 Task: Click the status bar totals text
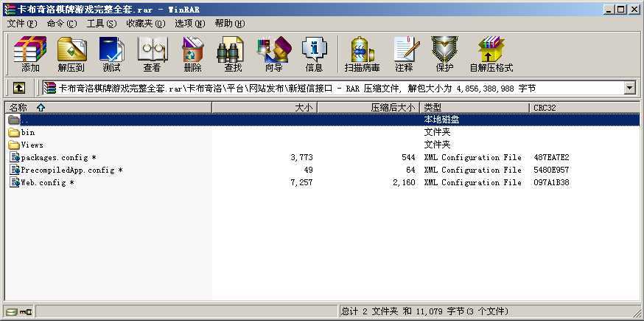(x=424, y=311)
